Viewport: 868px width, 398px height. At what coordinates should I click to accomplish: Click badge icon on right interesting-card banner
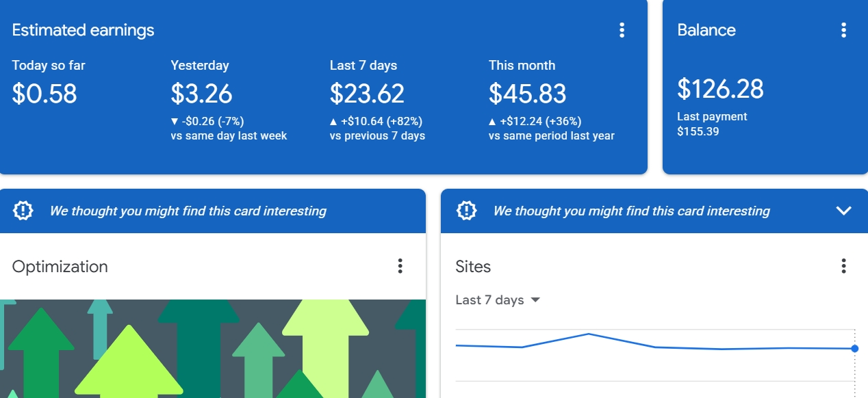[466, 211]
